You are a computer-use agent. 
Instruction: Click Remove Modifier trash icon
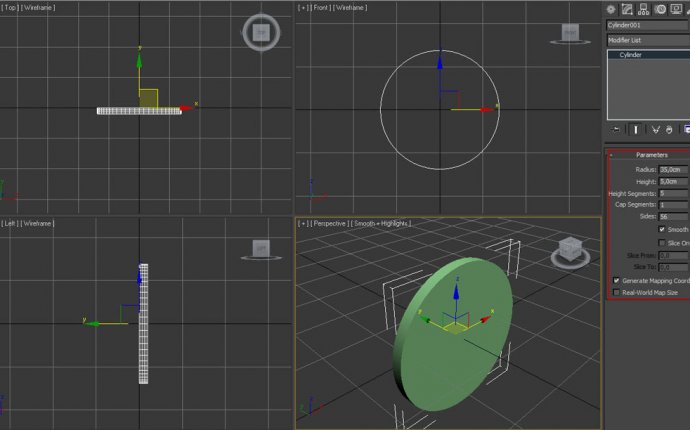[669, 129]
